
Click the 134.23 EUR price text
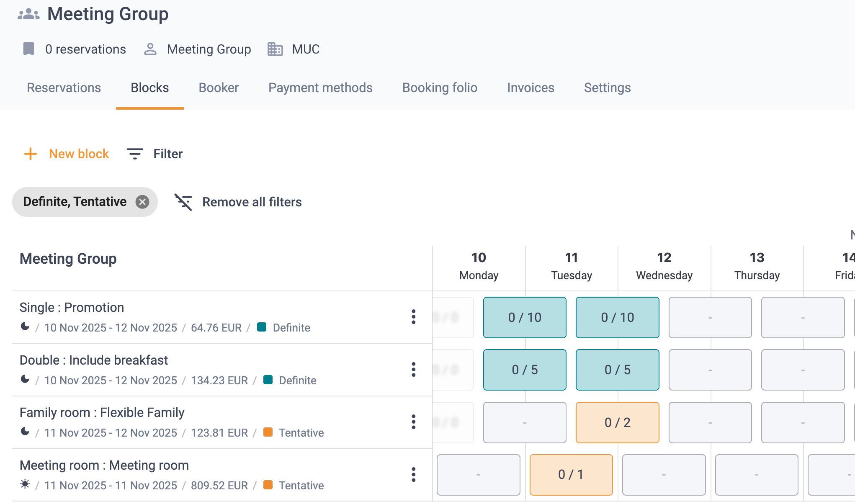(219, 381)
